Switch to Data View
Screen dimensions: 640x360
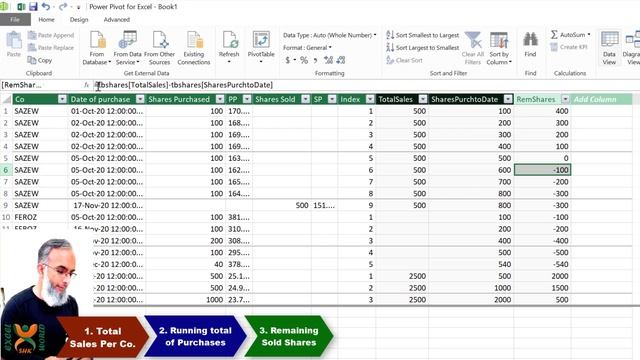click(609, 48)
